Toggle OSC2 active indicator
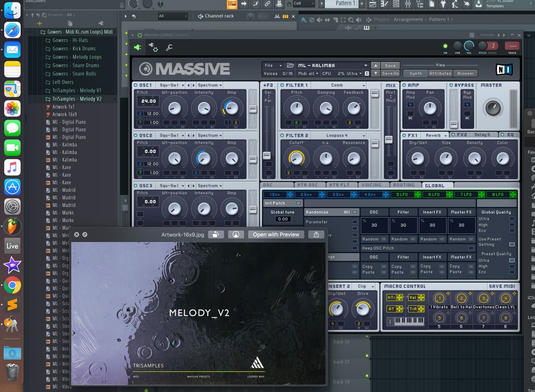 click(x=136, y=135)
